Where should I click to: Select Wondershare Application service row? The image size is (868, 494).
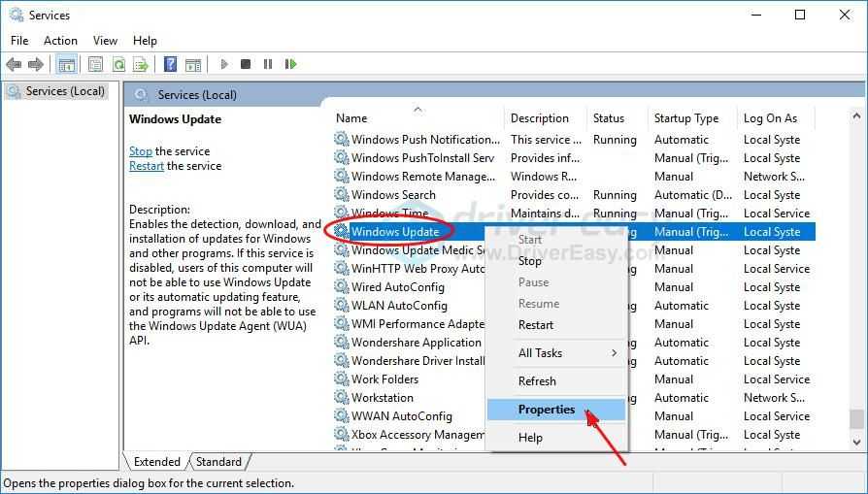click(x=574, y=343)
